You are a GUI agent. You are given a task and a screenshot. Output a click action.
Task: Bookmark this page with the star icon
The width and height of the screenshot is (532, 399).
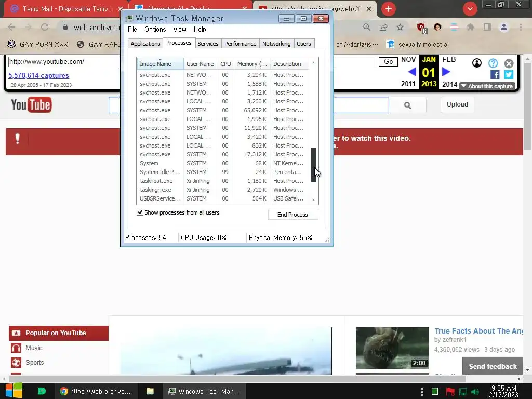[400, 27]
